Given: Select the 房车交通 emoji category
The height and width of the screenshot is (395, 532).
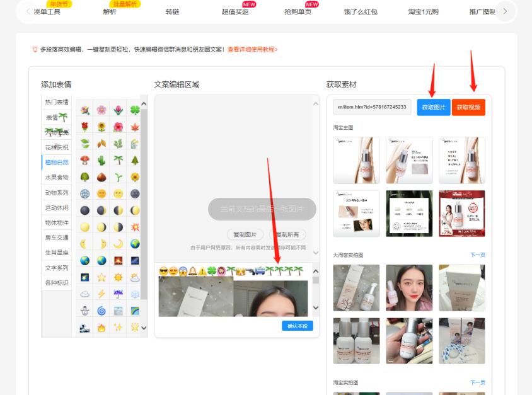Looking at the screenshot, I should (x=57, y=238).
